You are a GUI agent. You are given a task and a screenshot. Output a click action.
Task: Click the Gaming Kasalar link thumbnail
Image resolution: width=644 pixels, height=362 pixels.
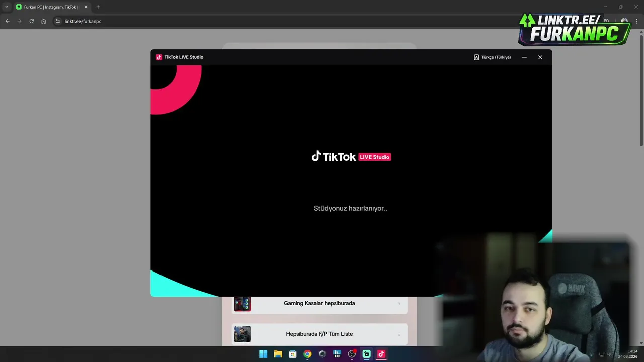[x=242, y=304]
